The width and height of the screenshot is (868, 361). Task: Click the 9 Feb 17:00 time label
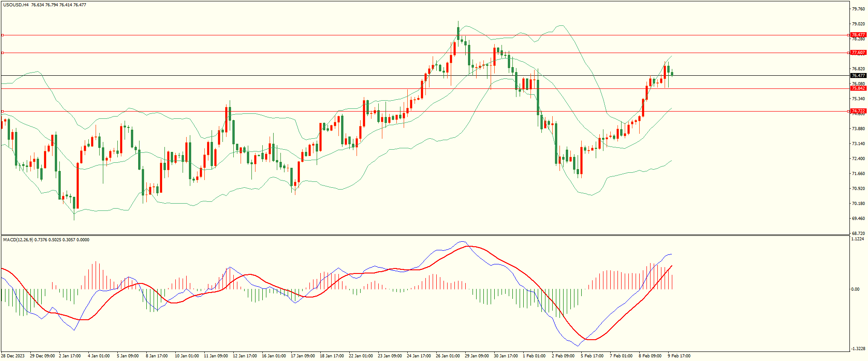click(680, 356)
